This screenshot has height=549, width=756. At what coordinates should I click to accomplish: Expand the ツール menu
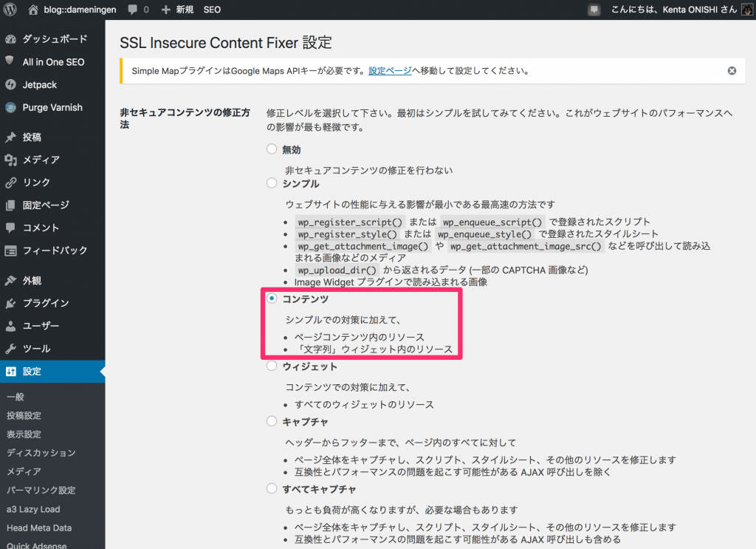32,348
